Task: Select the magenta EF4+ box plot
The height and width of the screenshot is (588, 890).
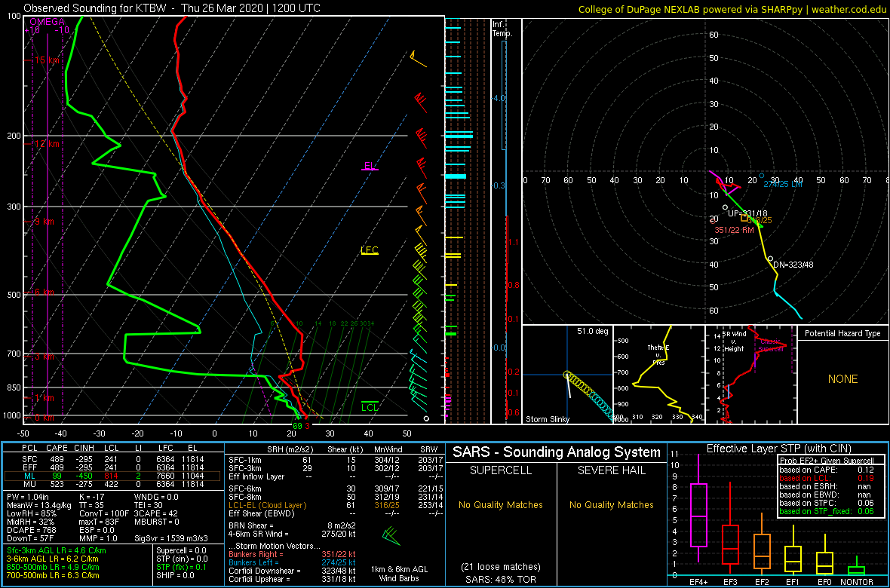Action: 698,516
